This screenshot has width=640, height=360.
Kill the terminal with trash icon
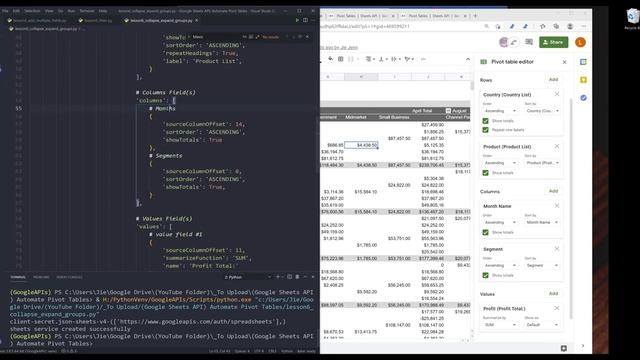tap(297, 277)
